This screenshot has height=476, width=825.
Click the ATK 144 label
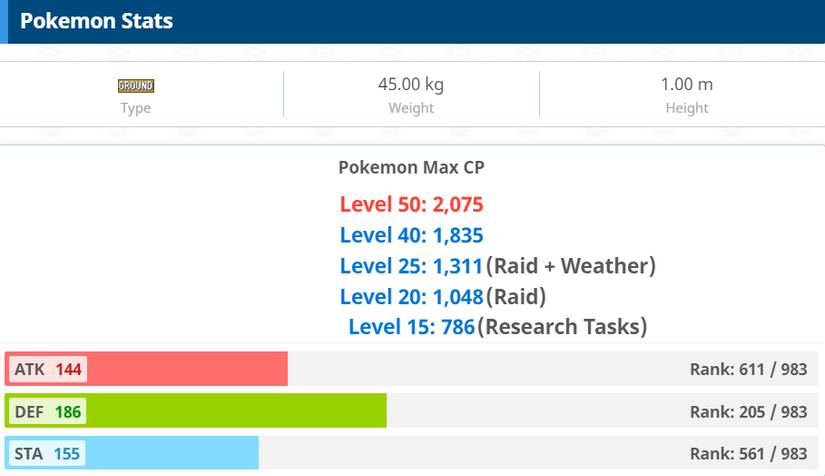[48, 369]
